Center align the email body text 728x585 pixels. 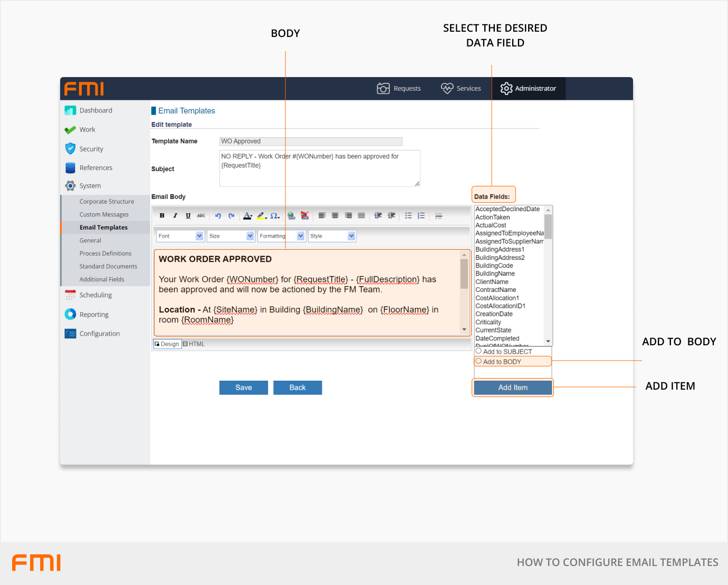coord(335,215)
